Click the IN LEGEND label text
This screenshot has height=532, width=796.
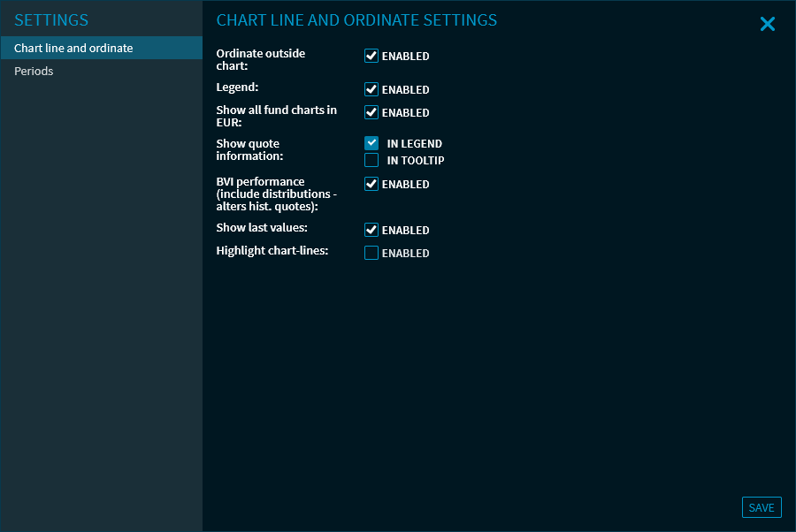click(x=414, y=144)
